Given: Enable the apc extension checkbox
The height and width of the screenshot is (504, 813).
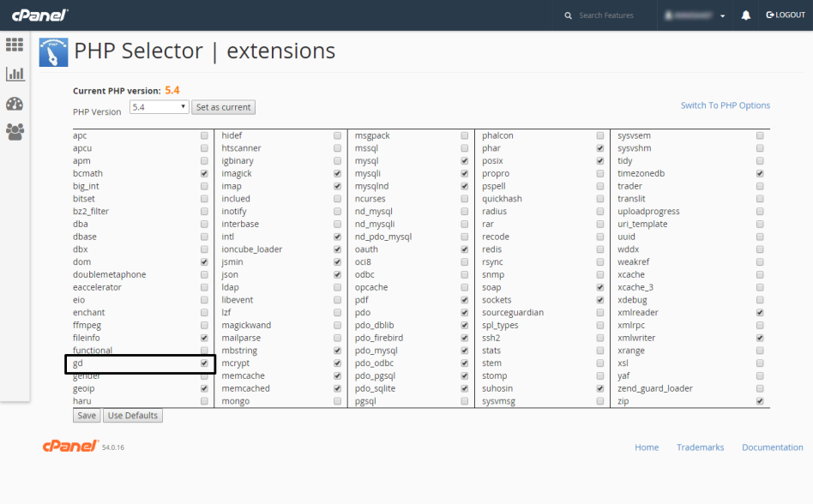Looking at the screenshot, I should tap(204, 135).
